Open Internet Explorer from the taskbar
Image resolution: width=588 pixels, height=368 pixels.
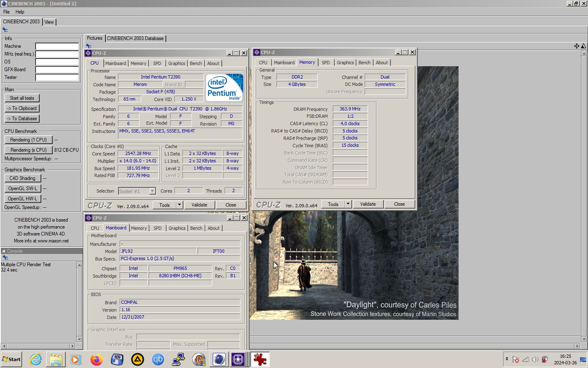click(x=36, y=359)
